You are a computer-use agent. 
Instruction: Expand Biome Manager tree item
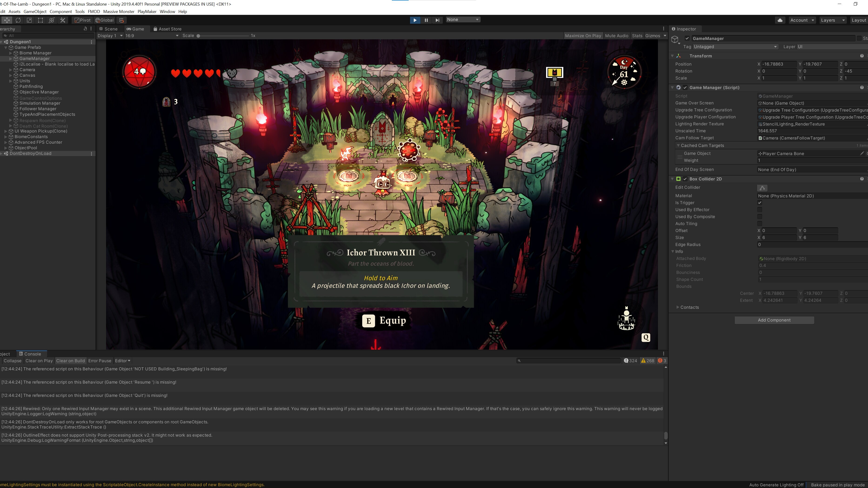pyautogui.click(x=10, y=53)
